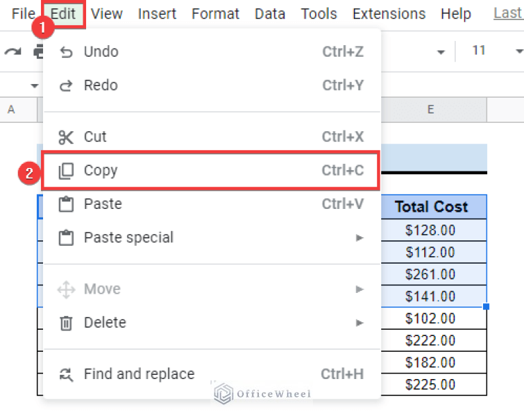The height and width of the screenshot is (420, 524).
Task: Open the Format menu
Action: [216, 14]
